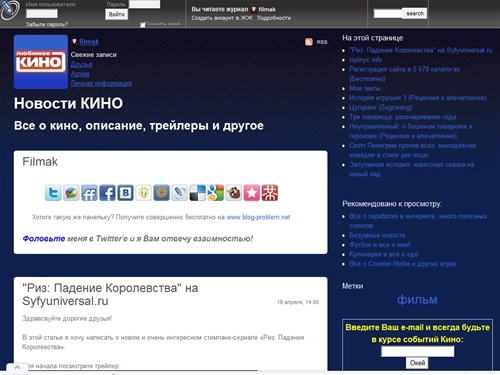Open sidebar link ispinyc.info
This screenshot has width=500, height=375.
tap(366, 60)
